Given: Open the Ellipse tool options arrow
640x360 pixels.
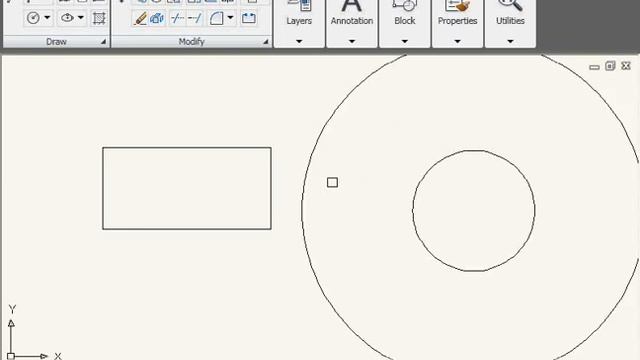Looking at the screenshot, I should pos(81,18).
